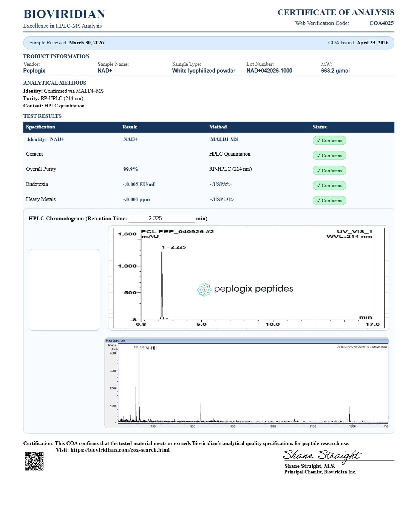Select the lot number NAD+042026-1000
The height and width of the screenshot is (532, 411).
click(x=269, y=71)
